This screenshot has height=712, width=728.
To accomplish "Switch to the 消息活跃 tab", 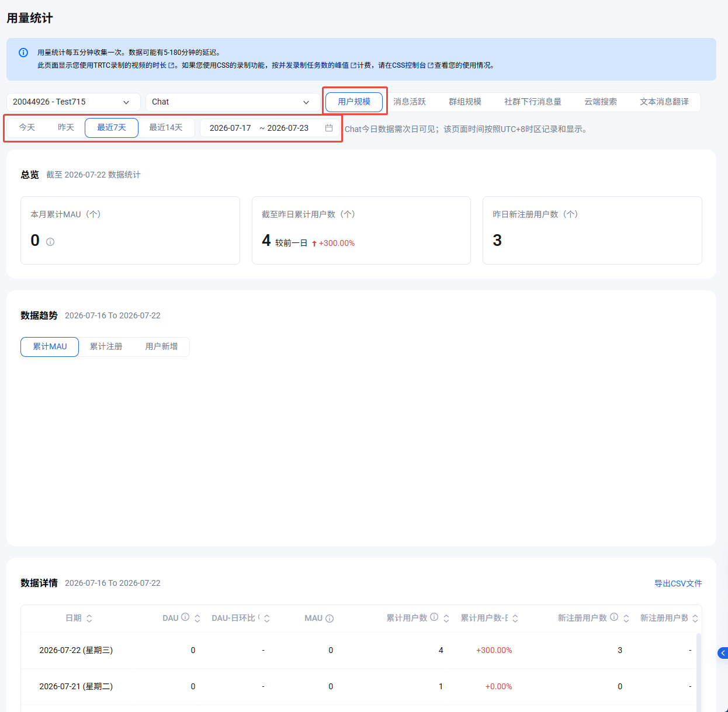I will click(410, 102).
